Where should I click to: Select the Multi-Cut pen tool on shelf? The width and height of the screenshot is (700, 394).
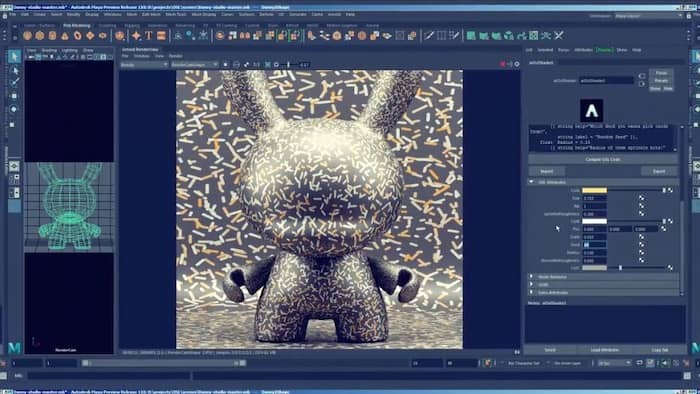coord(429,35)
